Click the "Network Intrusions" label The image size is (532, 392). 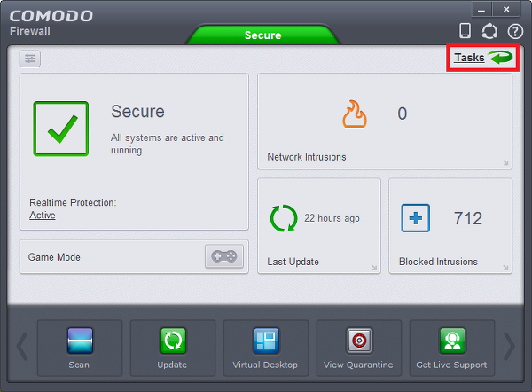pyautogui.click(x=307, y=157)
